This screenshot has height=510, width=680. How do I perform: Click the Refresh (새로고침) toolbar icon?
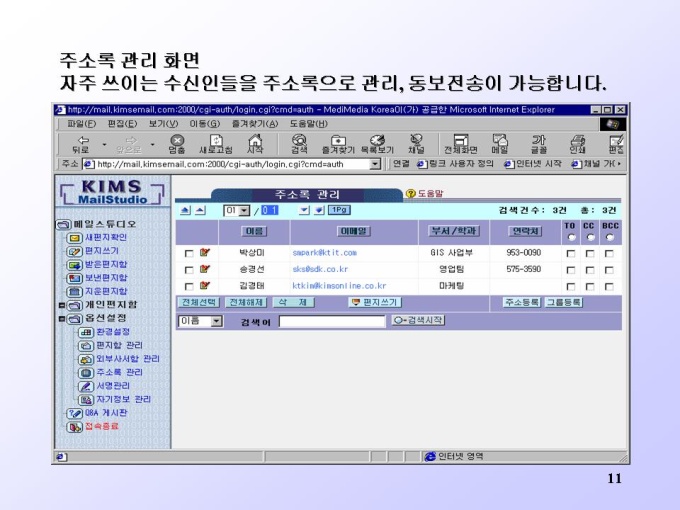(x=216, y=144)
